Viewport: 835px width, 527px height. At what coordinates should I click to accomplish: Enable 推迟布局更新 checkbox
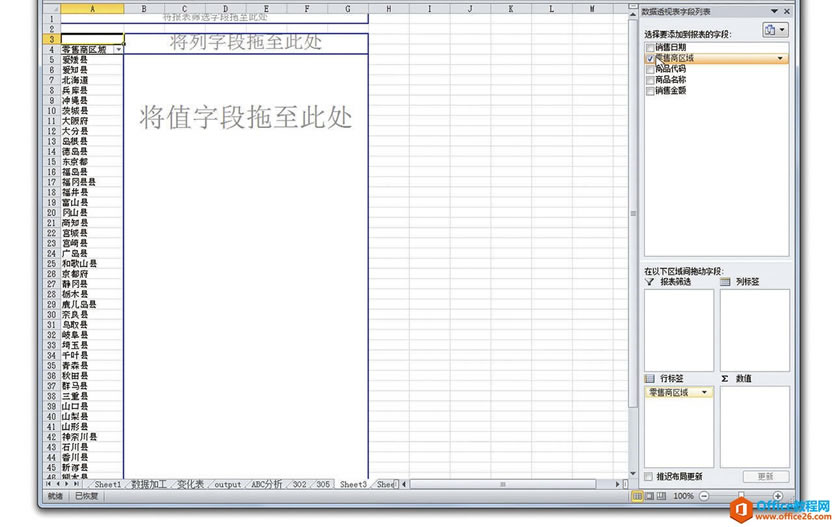click(x=648, y=476)
